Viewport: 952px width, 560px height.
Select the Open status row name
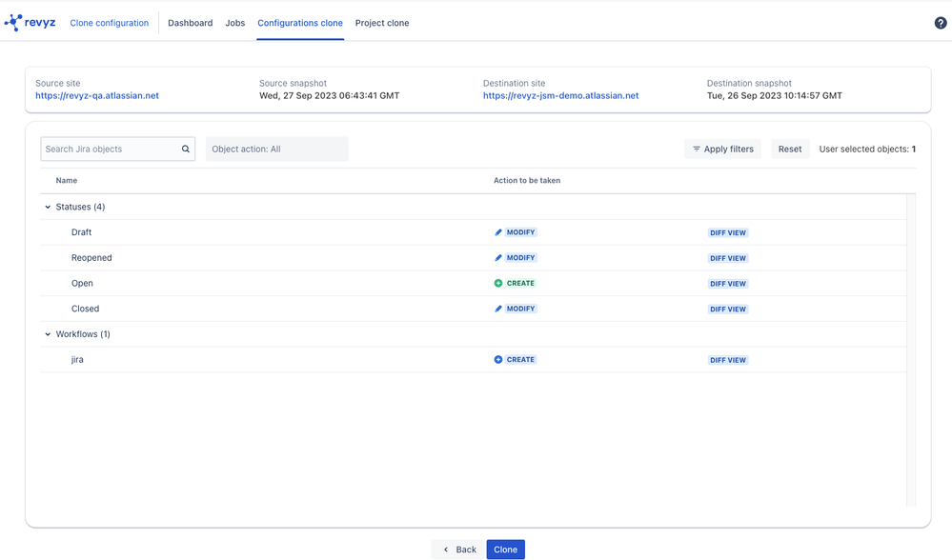click(82, 284)
